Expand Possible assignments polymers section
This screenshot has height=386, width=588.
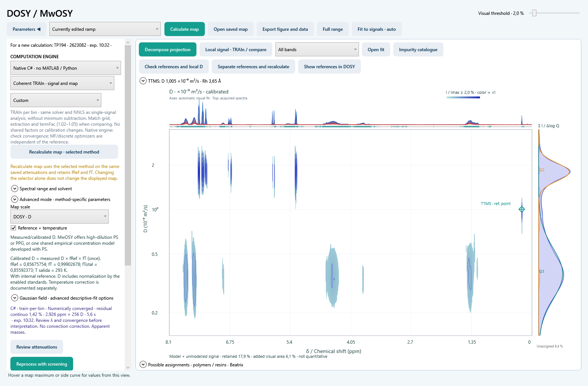click(x=143, y=364)
